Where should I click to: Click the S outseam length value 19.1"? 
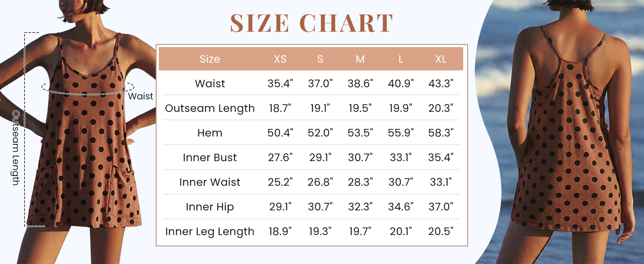point(320,108)
